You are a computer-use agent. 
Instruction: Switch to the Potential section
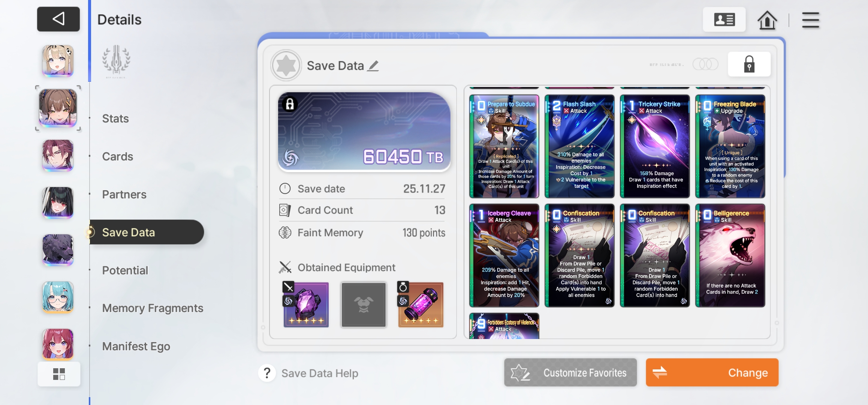pyautogui.click(x=125, y=270)
